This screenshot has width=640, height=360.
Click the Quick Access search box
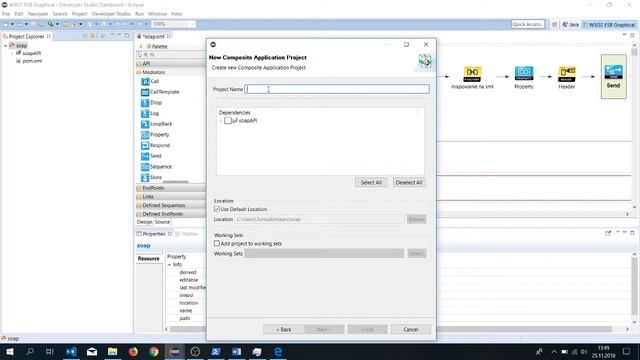point(528,24)
